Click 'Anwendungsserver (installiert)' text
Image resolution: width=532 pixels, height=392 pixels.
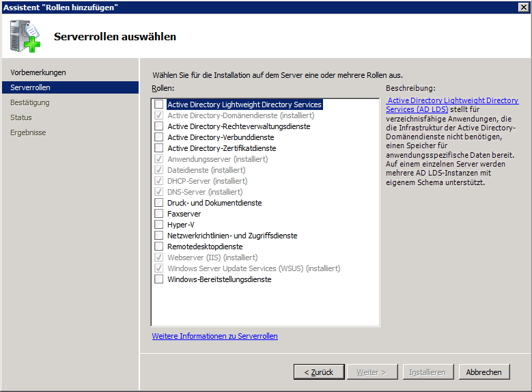[x=217, y=159]
